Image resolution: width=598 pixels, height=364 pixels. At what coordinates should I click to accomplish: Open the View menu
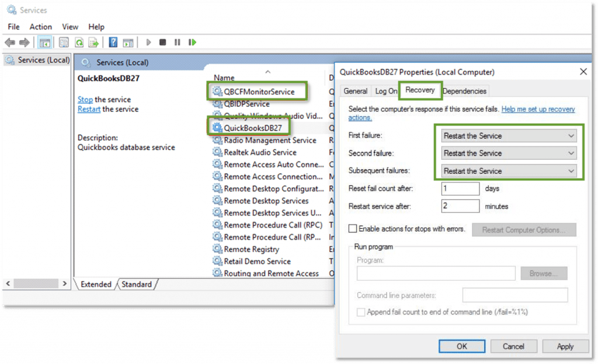coord(70,27)
